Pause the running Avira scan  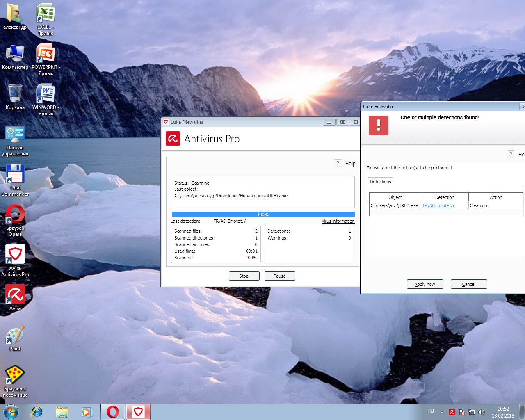click(x=280, y=276)
